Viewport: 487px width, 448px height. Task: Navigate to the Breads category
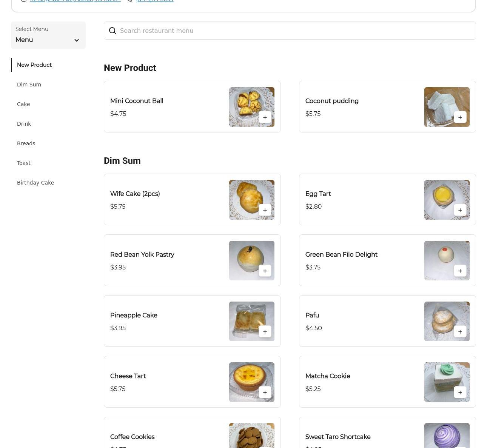point(26,143)
